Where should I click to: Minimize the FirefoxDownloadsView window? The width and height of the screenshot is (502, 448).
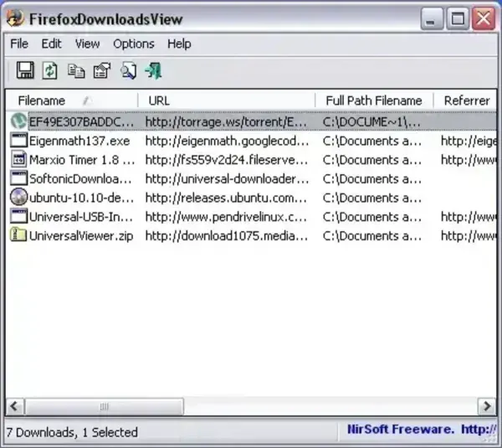(431, 18)
